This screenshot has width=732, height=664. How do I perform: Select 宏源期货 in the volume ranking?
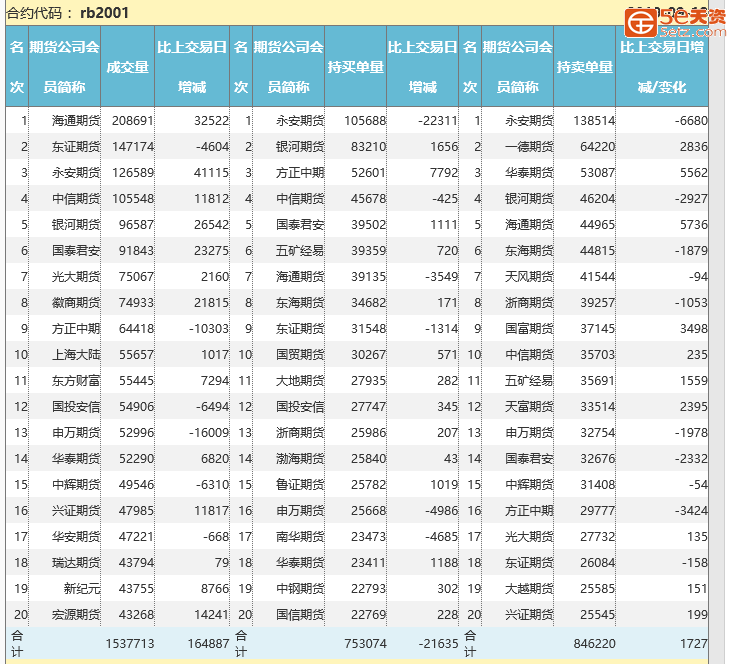(76, 615)
